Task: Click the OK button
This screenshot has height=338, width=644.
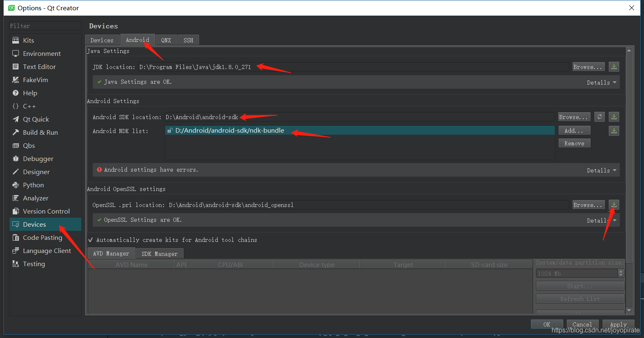Action: (x=547, y=324)
